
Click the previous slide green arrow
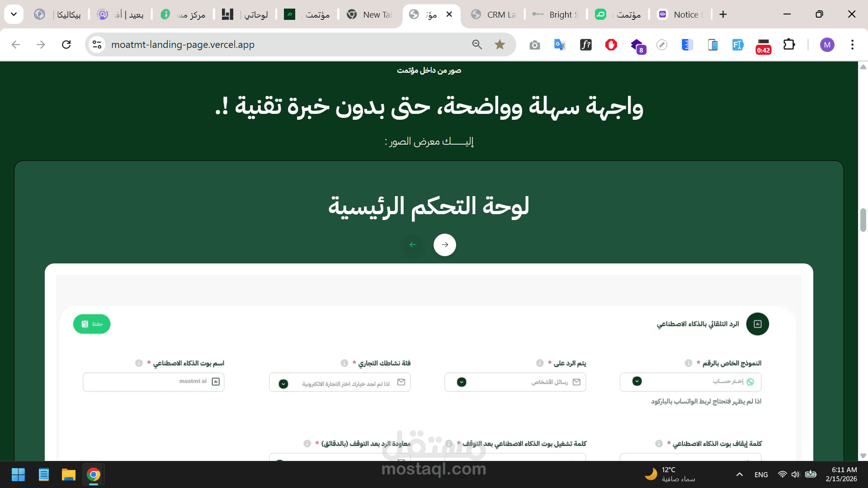point(413,245)
